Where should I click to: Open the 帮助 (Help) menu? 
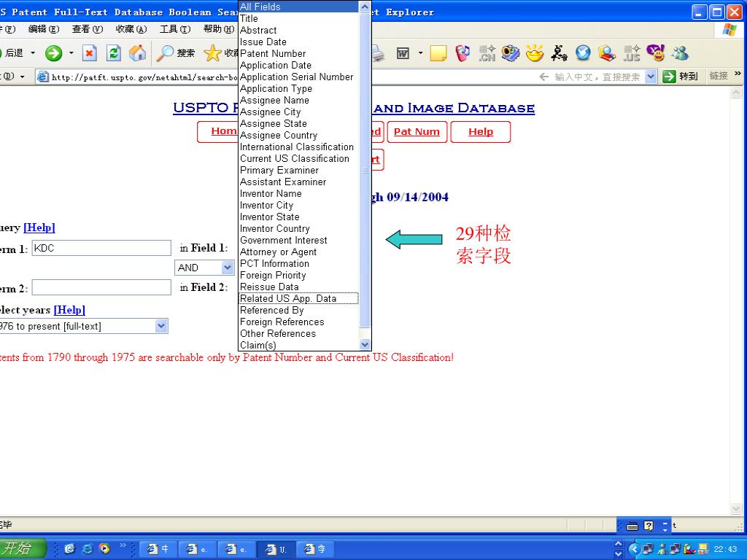[x=219, y=29]
